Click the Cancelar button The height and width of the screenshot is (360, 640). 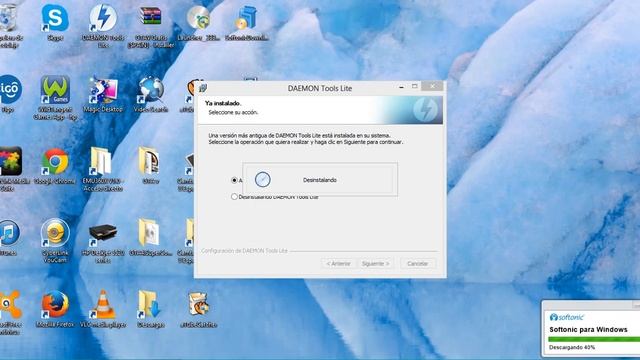[x=418, y=264]
